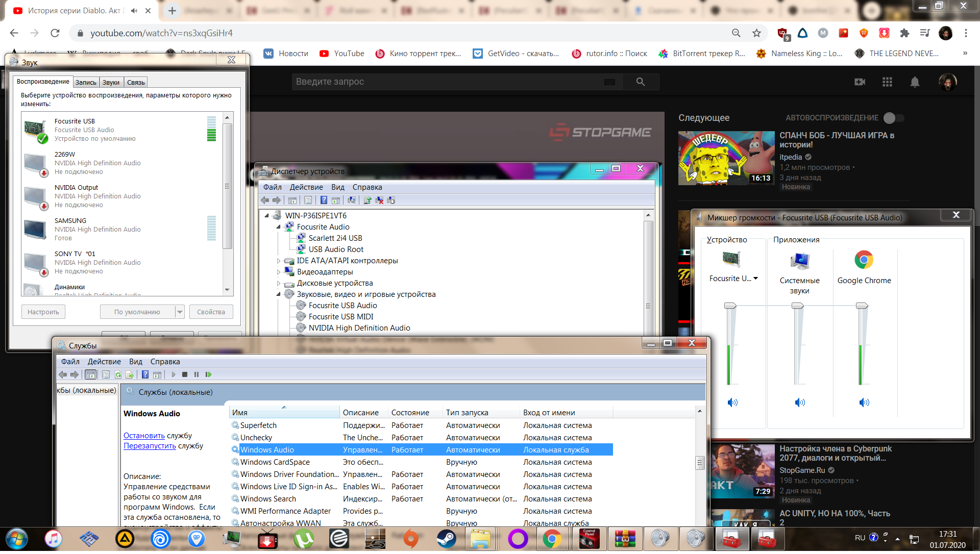Open the SpongeBob video thumbnail
This screenshot has height=554, width=980.
click(726, 158)
